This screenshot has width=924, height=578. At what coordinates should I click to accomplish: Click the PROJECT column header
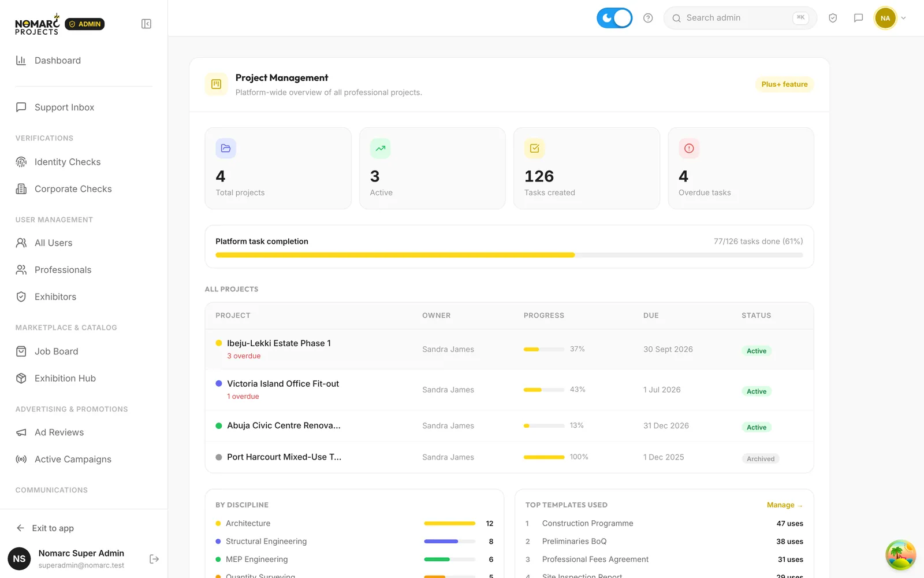tap(233, 316)
